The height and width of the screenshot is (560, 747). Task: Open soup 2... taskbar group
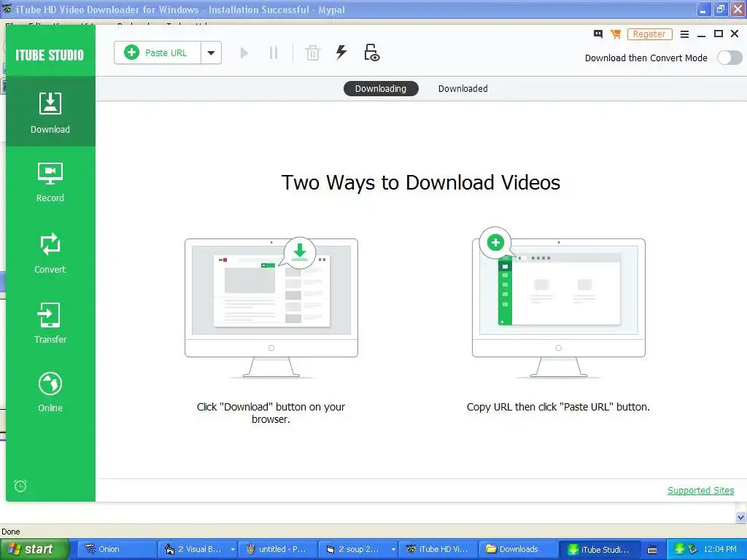(x=358, y=550)
